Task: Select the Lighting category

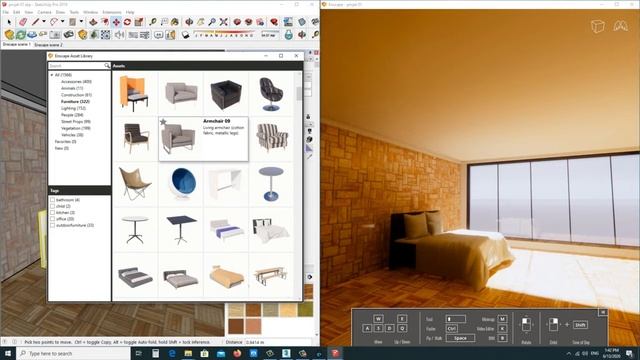Action: pyautogui.click(x=73, y=108)
